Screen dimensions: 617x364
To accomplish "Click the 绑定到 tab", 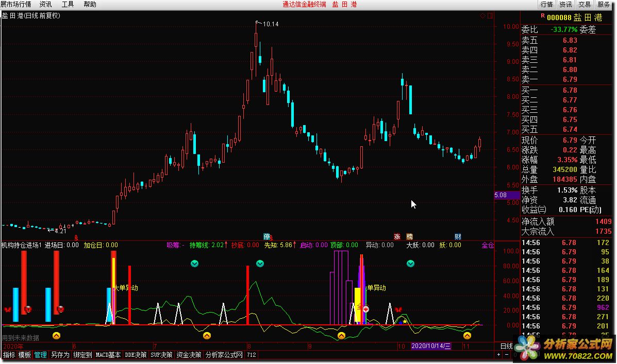I will [82, 355].
